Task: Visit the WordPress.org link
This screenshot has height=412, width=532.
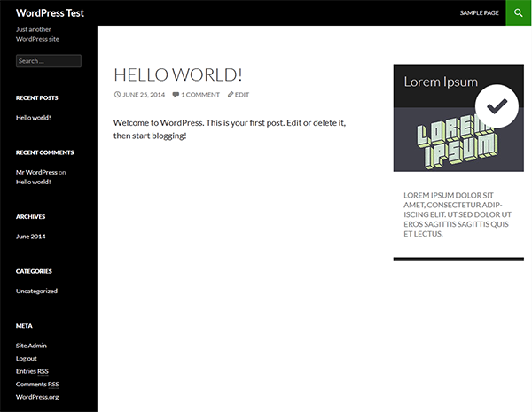Action: pyautogui.click(x=37, y=397)
